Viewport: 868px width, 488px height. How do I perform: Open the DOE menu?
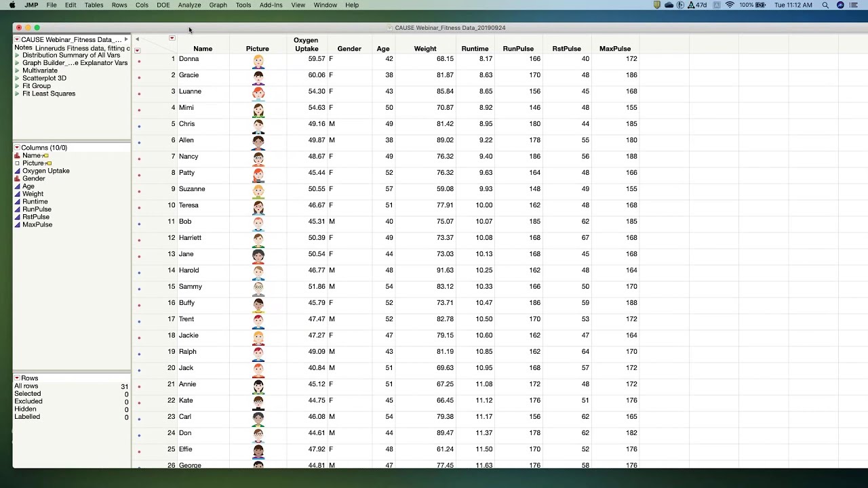(163, 5)
